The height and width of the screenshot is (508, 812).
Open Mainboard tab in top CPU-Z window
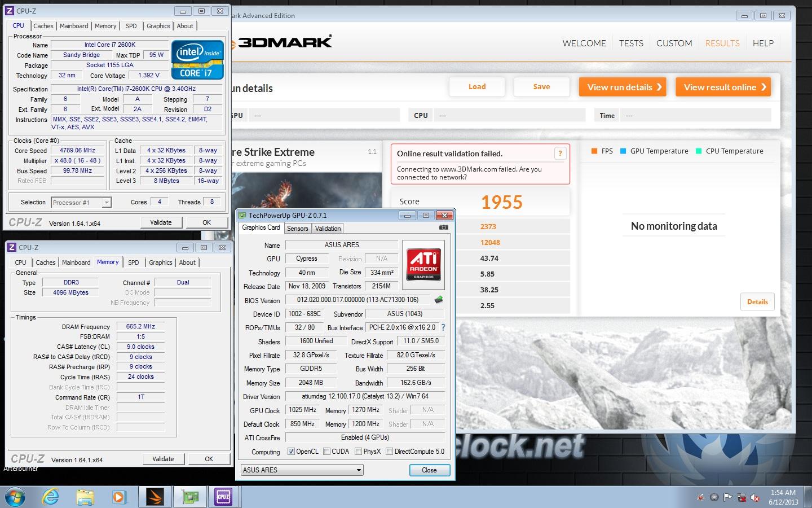[x=74, y=26]
